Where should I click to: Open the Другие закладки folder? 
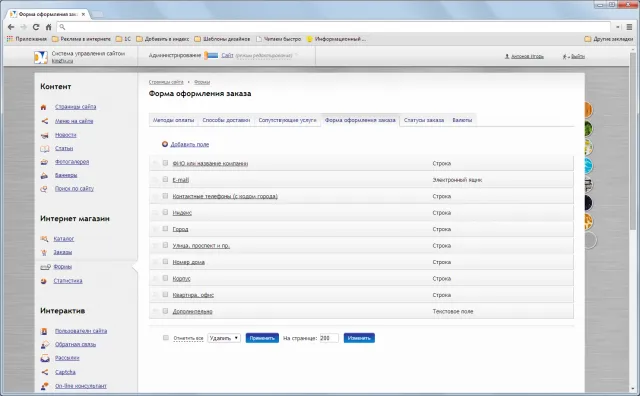tap(609, 39)
